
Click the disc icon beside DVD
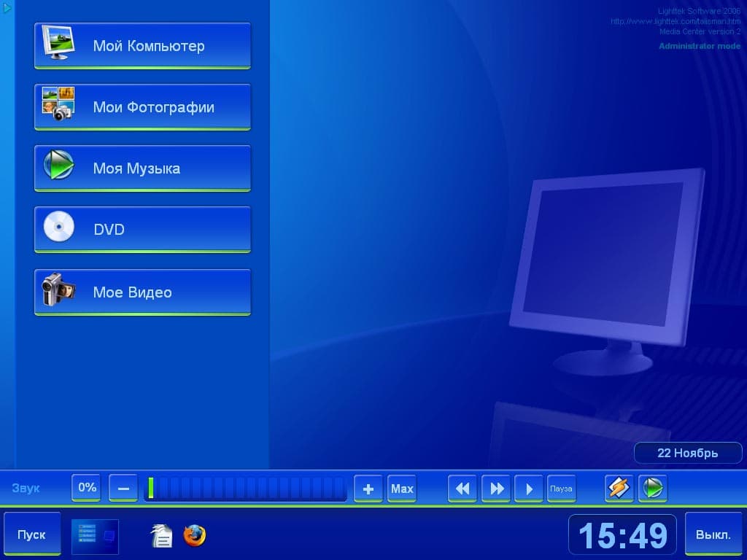(58, 226)
